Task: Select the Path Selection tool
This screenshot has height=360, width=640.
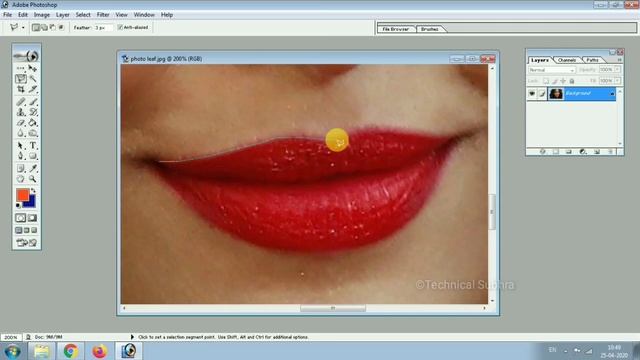Action: coord(20,145)
